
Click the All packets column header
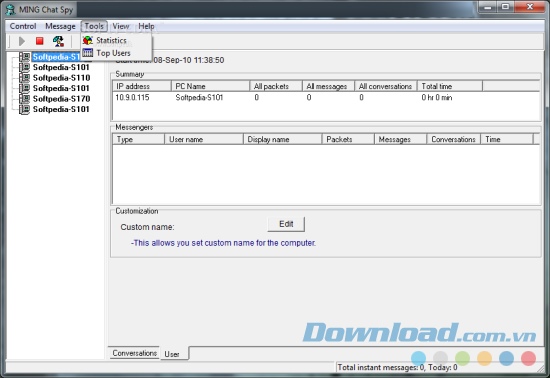click(x=276, y=86)
